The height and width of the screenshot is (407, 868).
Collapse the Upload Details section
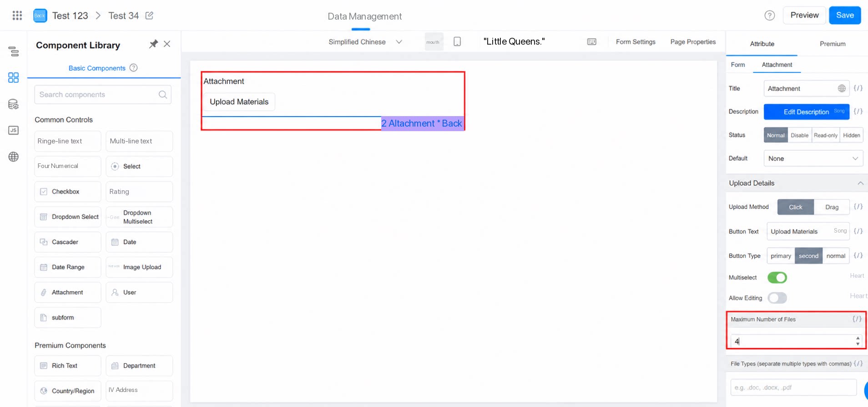[860, 183]
